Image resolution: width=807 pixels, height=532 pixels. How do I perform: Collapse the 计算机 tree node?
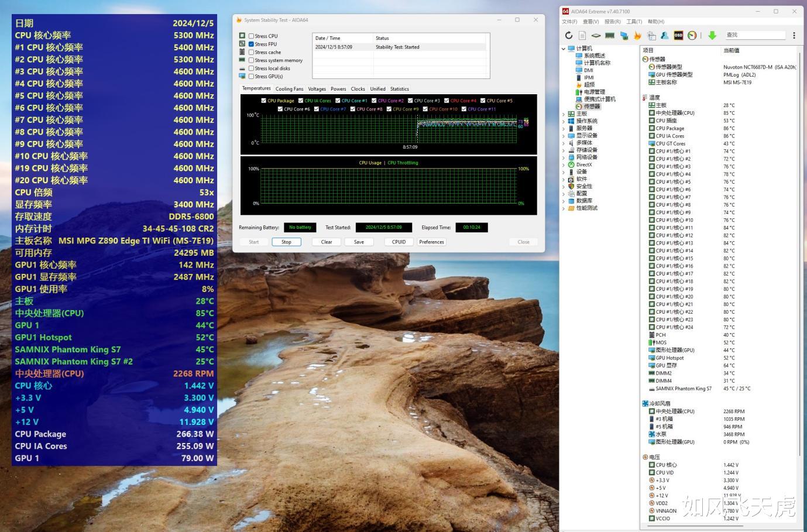tap(564, 49)
